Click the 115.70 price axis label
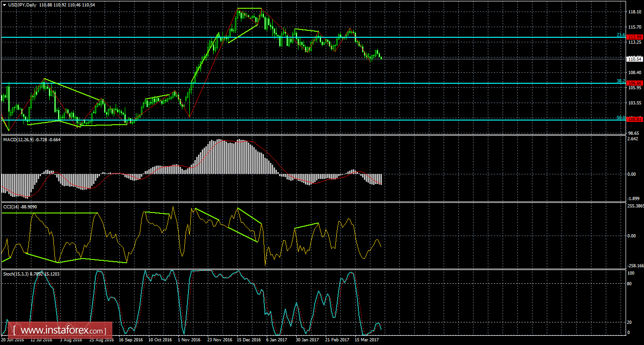 point(635,27)
